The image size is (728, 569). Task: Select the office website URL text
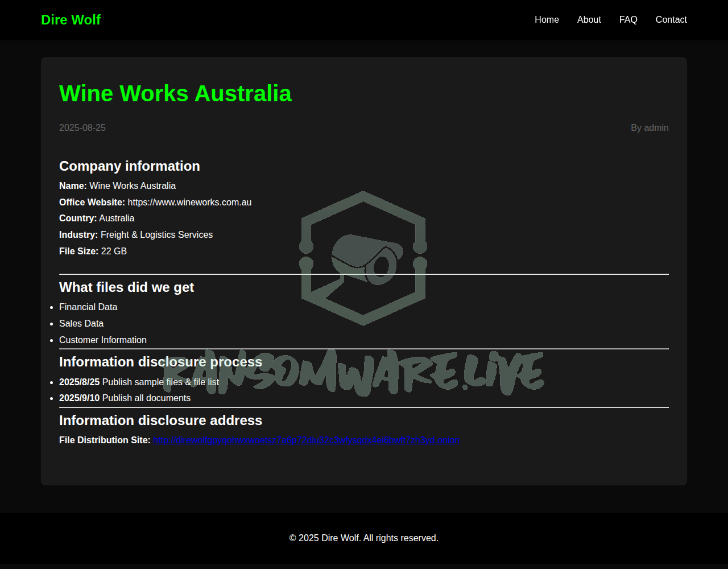point(189,203)
